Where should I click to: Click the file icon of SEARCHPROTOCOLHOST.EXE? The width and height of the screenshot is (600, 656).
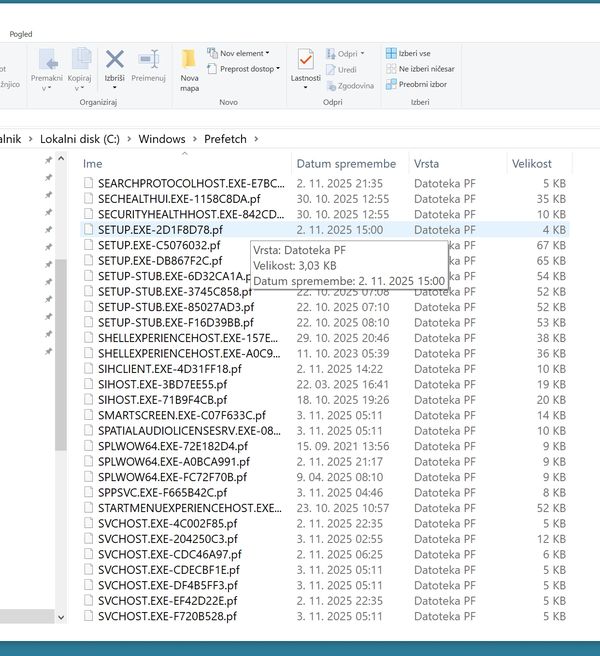click(x=88, y=184)
